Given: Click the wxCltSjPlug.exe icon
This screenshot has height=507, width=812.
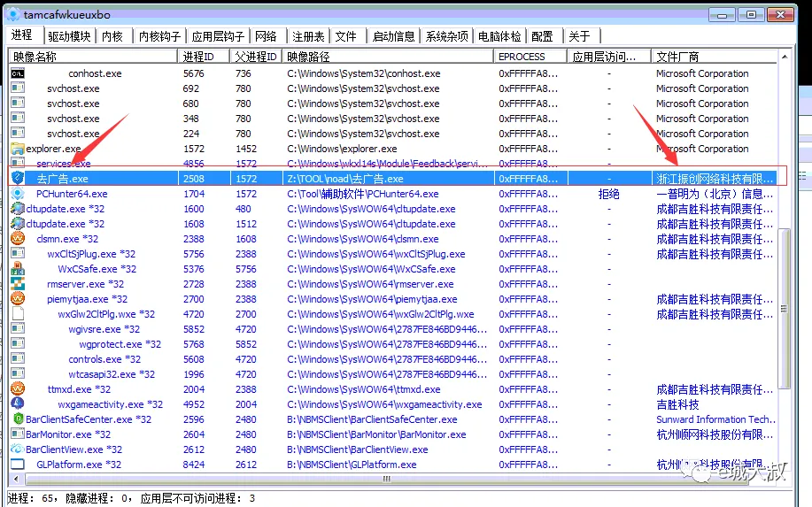Looking at the screenshot, I should coord(18,253).
